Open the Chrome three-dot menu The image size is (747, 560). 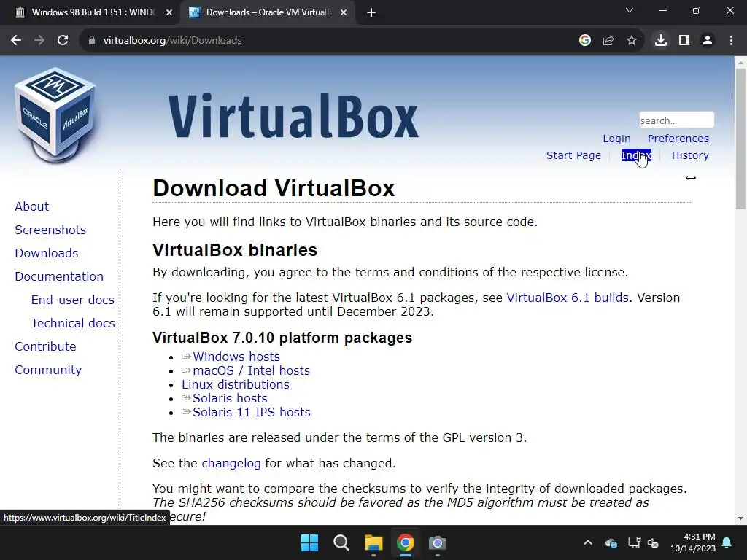pyautogui.click(x=731, y=41)
